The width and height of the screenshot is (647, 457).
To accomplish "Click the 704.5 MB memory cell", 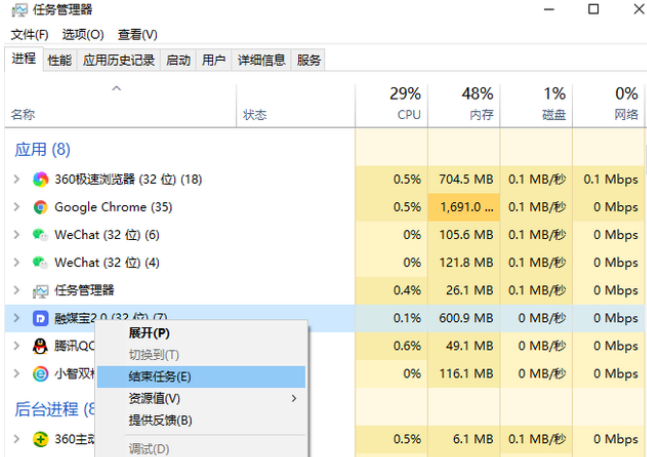I will click(x=464, y=179).
